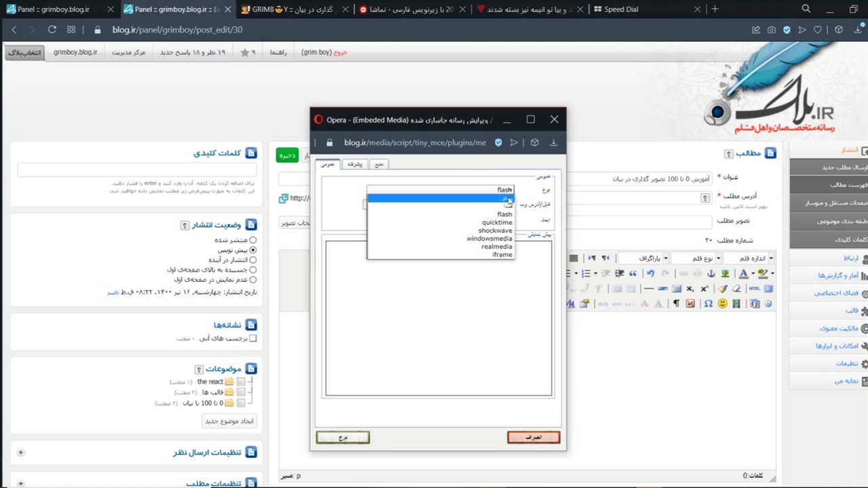Click download icon in Embedded Media popup
The height and width of the screenshot is (488, 868).
click(553, 143)
